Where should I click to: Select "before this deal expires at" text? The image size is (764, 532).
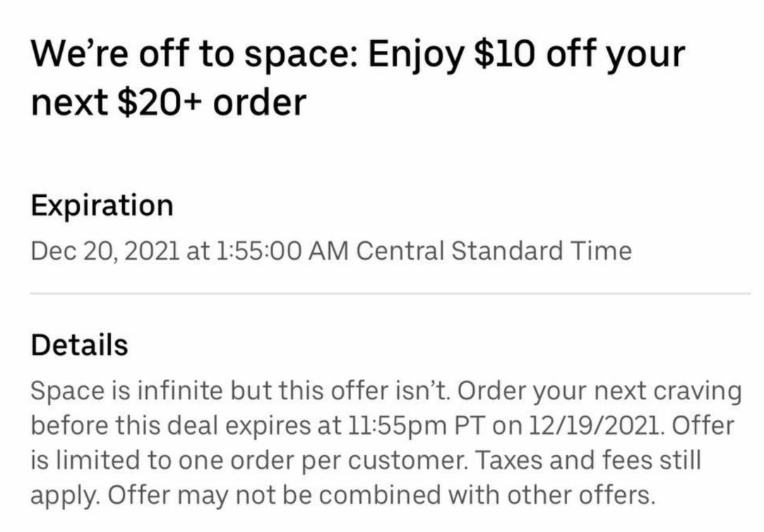186,426
